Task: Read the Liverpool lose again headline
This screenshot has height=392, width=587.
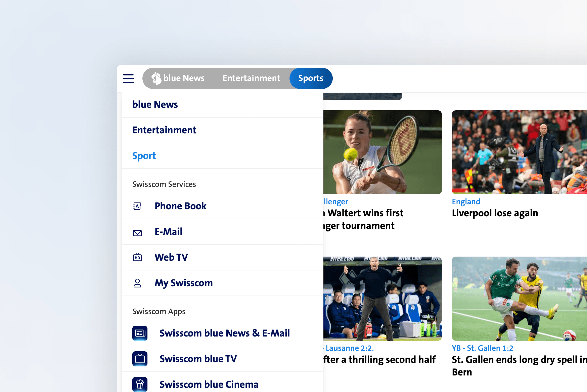Action: click(495, 213)
